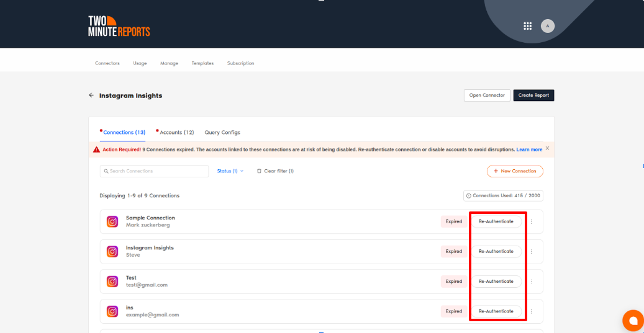Expand the Status filter dropdown
This screenshot has height=333, width=644.
(230, 171)
